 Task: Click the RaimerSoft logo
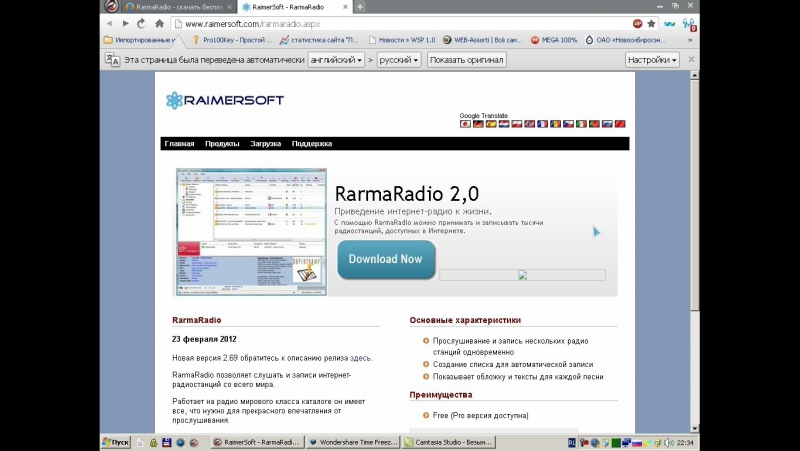(225, 100)
